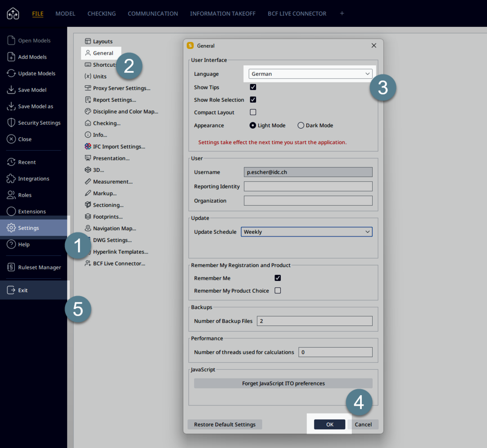Screen dimensions: 487x448
Task: Click the Sectioning cube icon
Action: tap(88, 205)
